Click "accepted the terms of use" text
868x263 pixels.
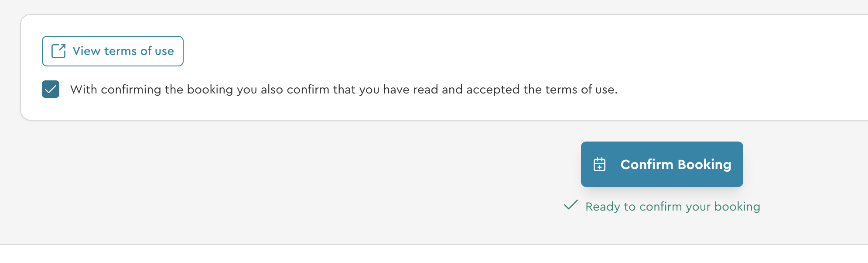click(542, 90)
